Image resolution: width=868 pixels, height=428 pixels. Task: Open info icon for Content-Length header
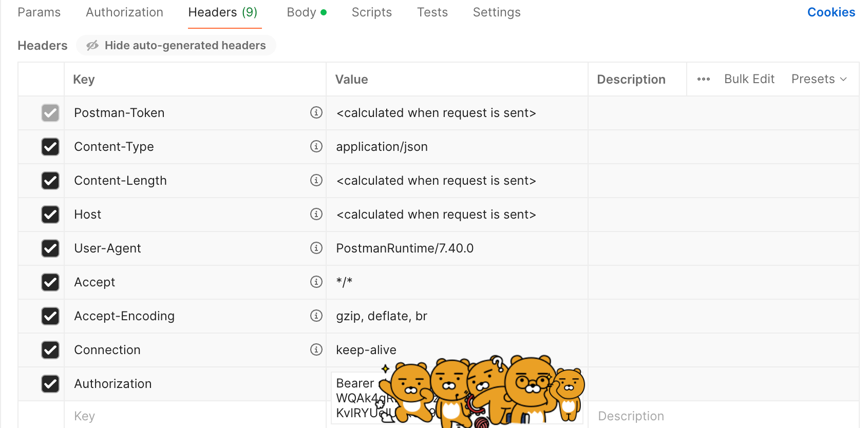[316, 180]
